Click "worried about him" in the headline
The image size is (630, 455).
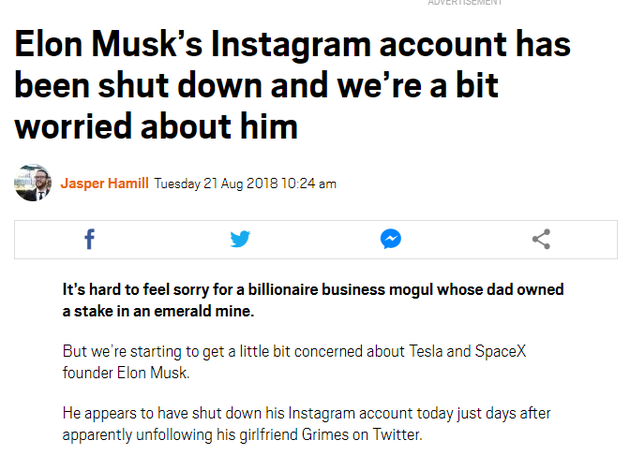[x=157, y=127]
